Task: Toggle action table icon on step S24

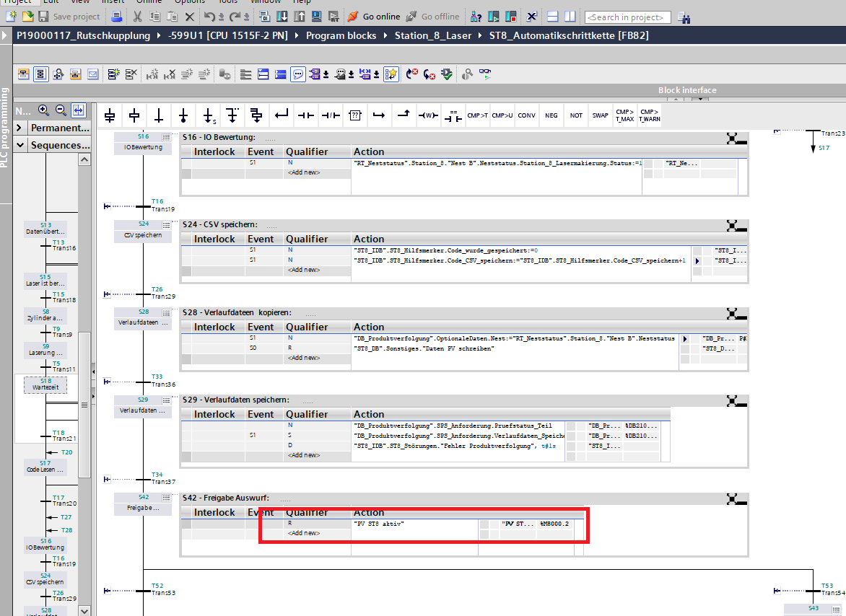Action: (166, 225)
